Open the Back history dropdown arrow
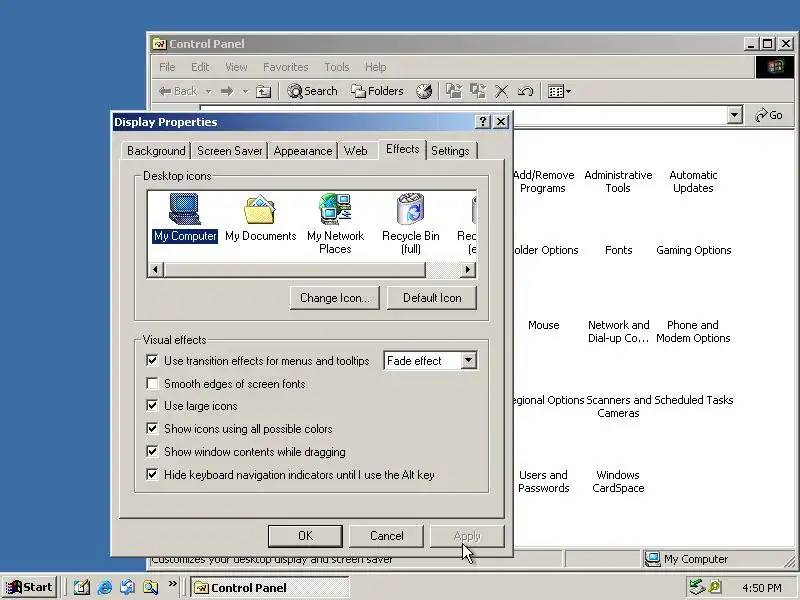The height and width of the screenshot is (600, 800). (x=209, y=91)
